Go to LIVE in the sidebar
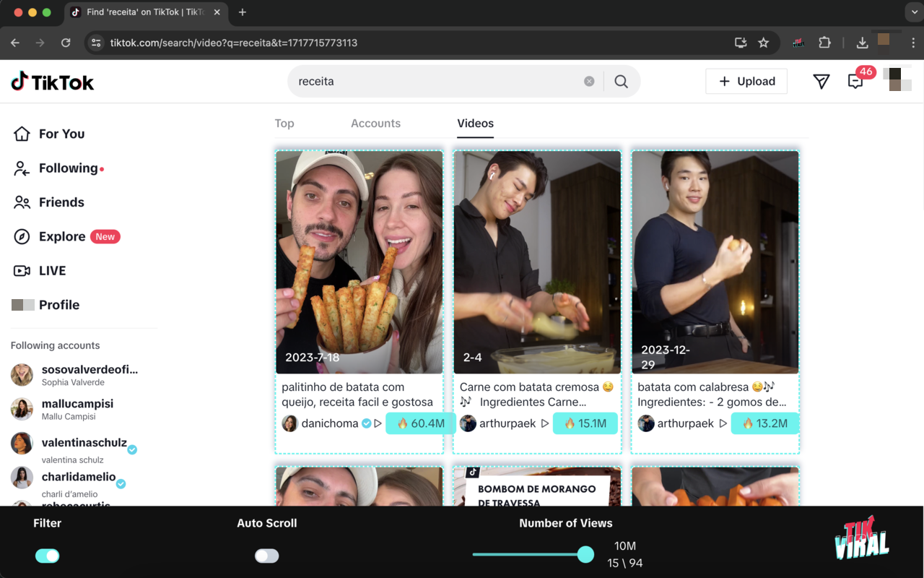 (52, 271)
